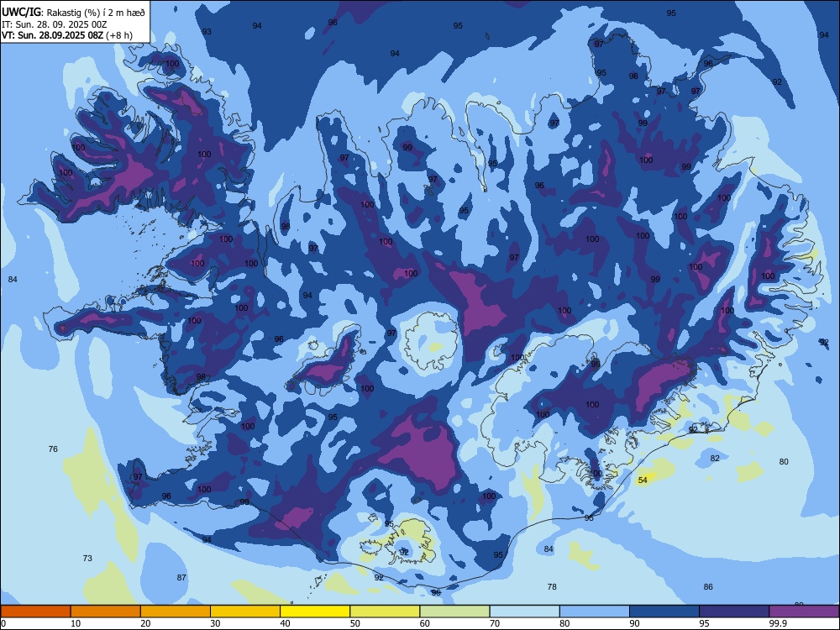This screenshot has width=840, height=630.
Task: Click the 'IT: Sun. 28. 09. 2025 00Z' line
Action: (54, 24)
